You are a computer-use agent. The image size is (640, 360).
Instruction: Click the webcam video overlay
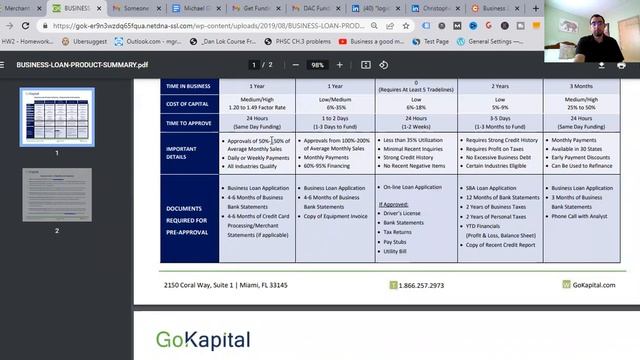point(592,31)
